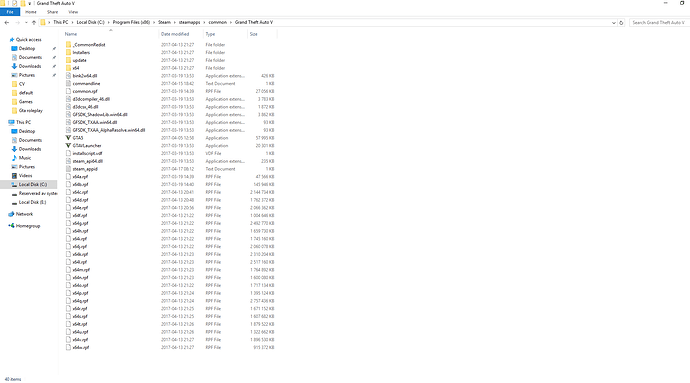Select the x64m.rpf file name
This screenshot has height=383, width=690.
pyautogui.click(x=81, y=270)
